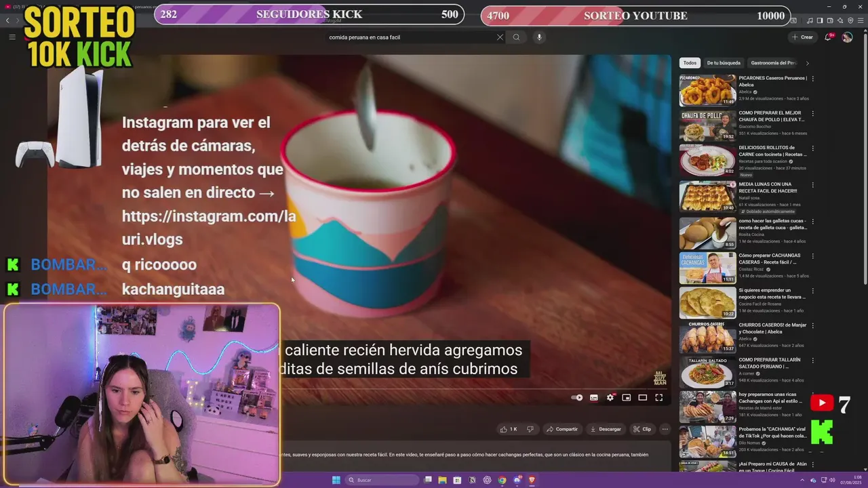The image size is (868, 488).
Task: Open options for MEDIA LUNAS video
Action: (812, 184)
